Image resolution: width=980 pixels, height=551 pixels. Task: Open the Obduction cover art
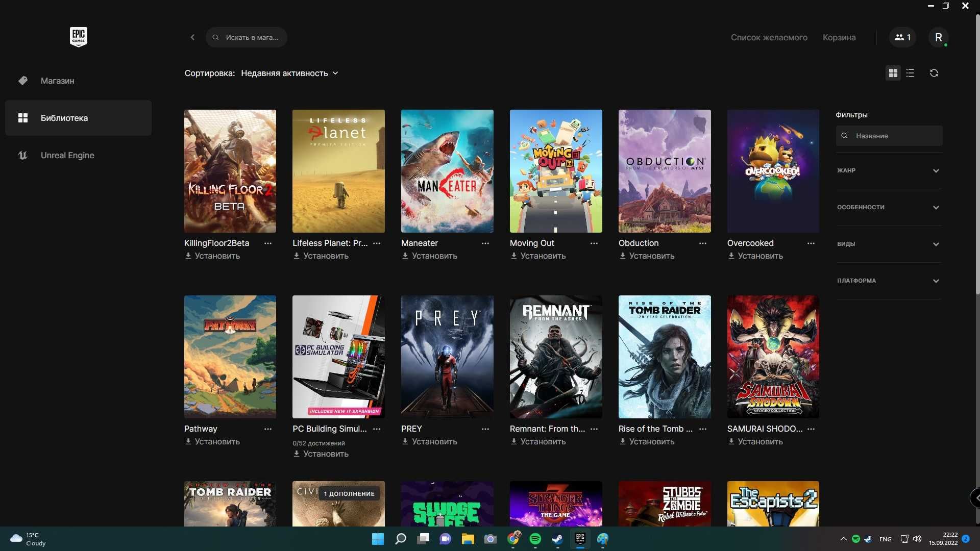coord(665,171)
